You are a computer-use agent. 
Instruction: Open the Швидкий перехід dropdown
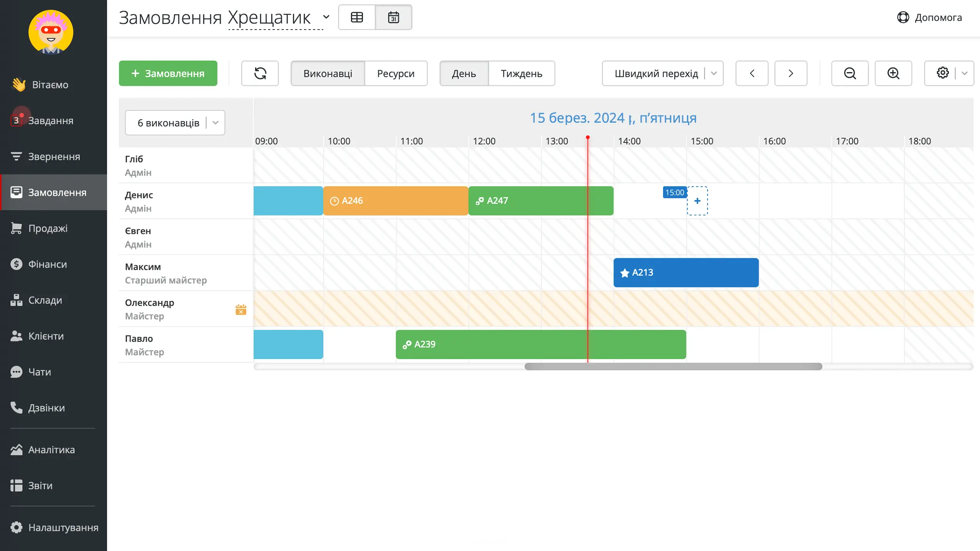pos(663,73)
